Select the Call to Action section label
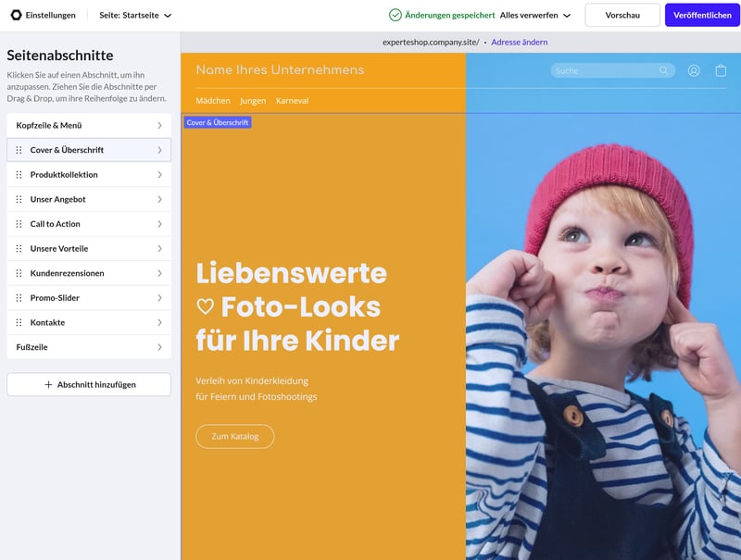Screen dimensions: 741x560 [56, 224]
